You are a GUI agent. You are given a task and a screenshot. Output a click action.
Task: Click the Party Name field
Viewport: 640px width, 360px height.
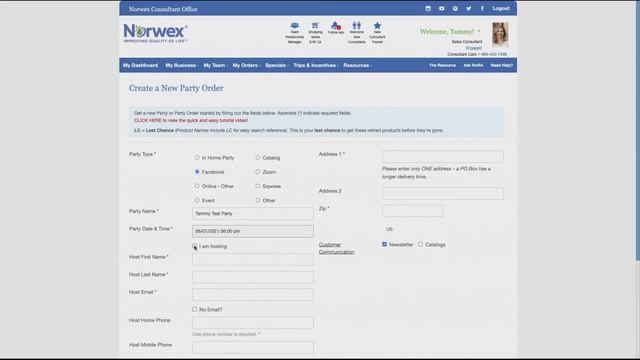coord(253,213)
